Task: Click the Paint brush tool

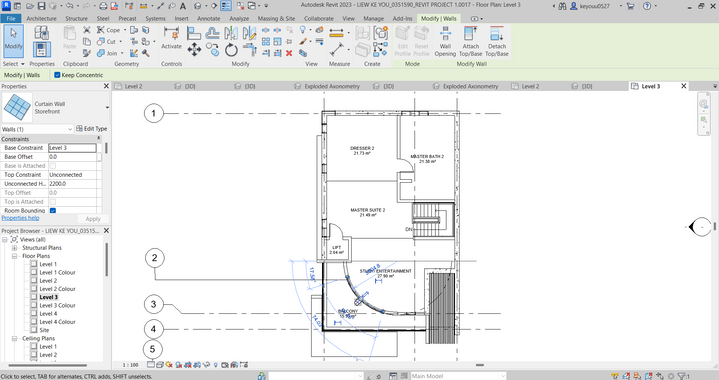Action: [x=303, y=42]
